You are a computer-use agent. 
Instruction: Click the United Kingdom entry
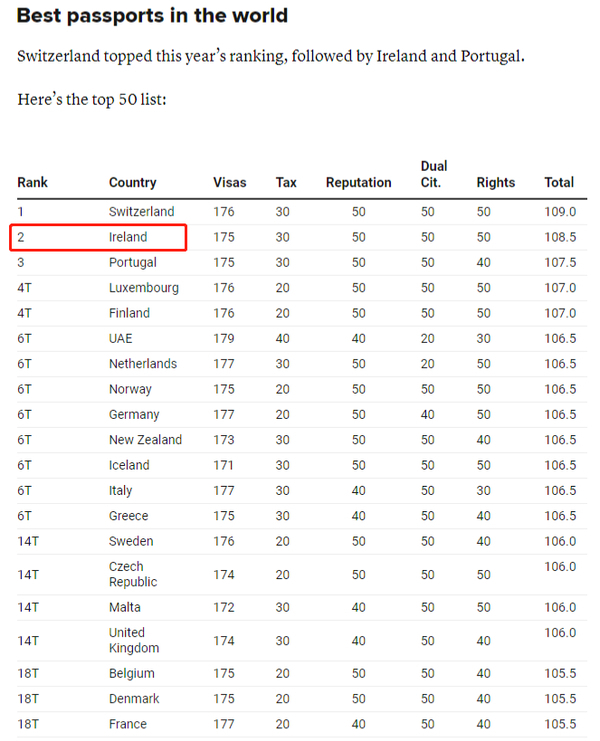pyautogui.click(x=134, y=640)
